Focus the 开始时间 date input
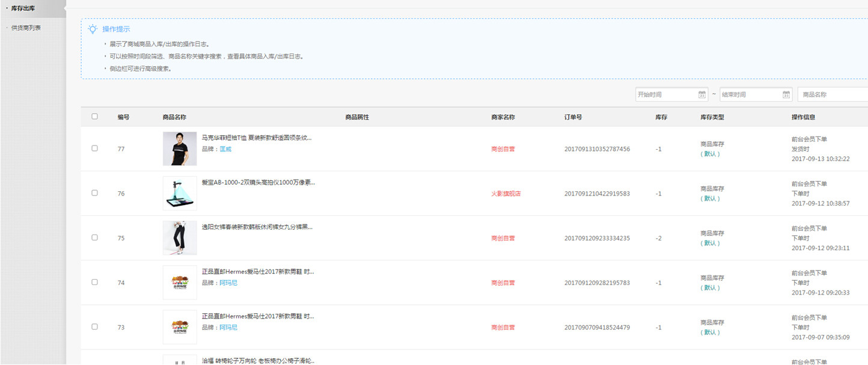This screenshot has width=868, height=365. (672, 94)
